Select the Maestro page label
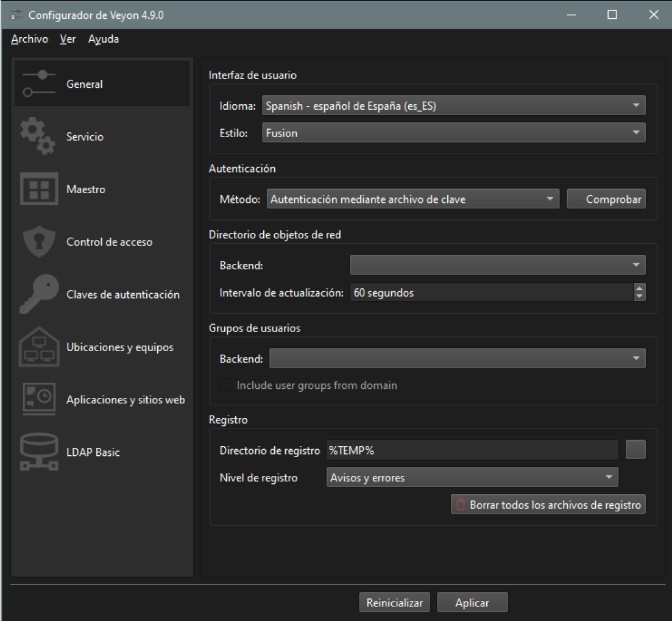This screenshot has height=621, width=672. [86, 190]
